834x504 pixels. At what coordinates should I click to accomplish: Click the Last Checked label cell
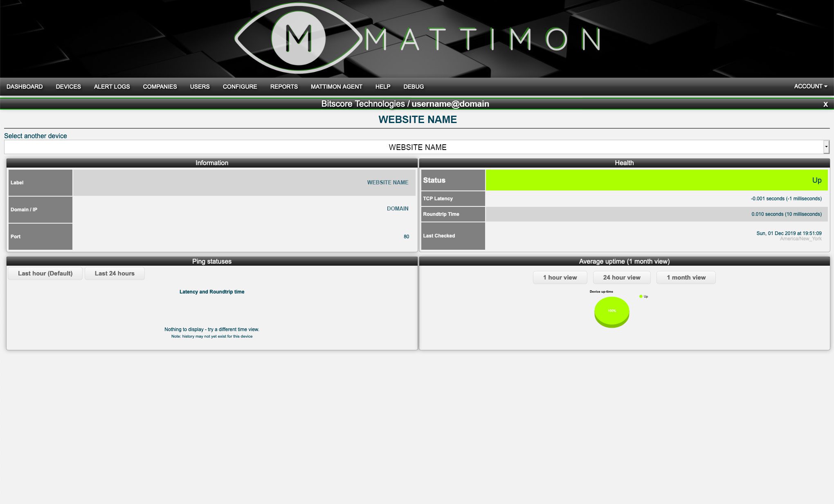453,236
